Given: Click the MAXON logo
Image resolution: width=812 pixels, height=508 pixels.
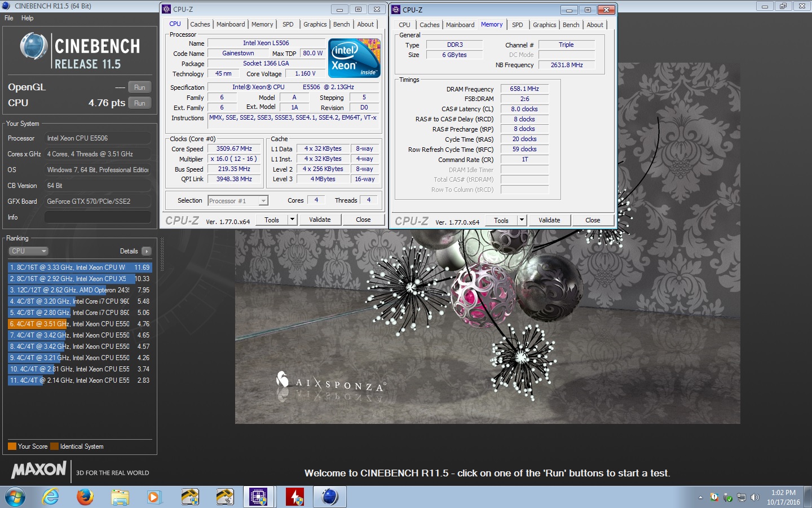Looking at the screenshot, I should 39,470.
